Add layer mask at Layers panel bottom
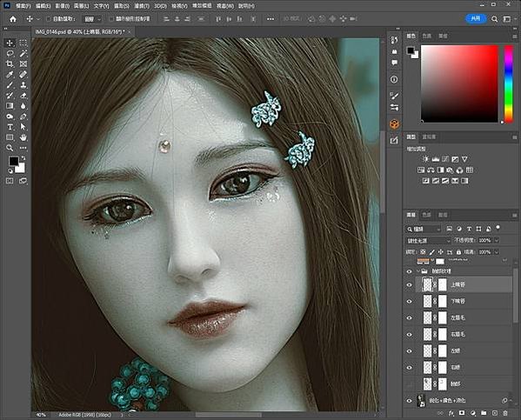This screenshot has height=420, width=521. point(462,413)
